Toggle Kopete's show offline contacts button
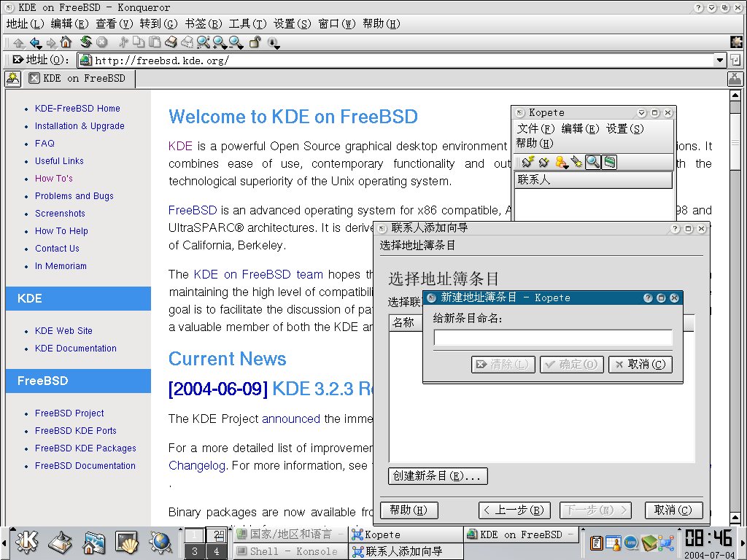 (609, 163)
